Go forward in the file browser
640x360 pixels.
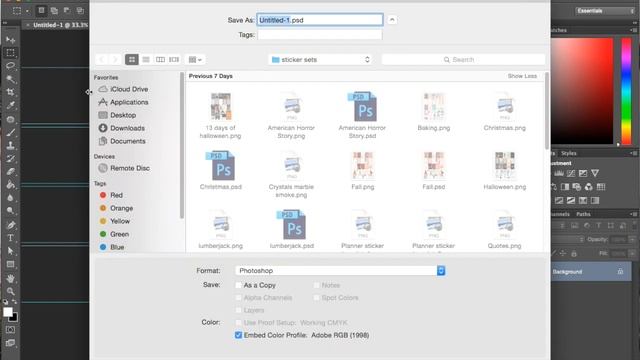[x=115, y=60]
